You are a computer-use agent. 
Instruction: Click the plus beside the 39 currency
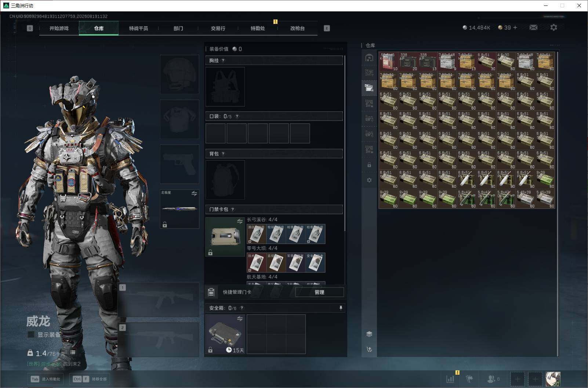point(515,28)
